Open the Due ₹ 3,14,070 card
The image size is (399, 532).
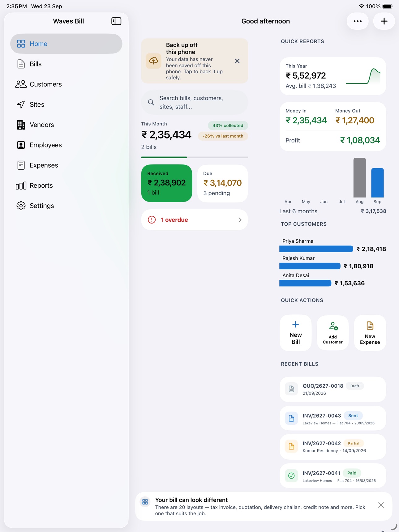[223, 183]
